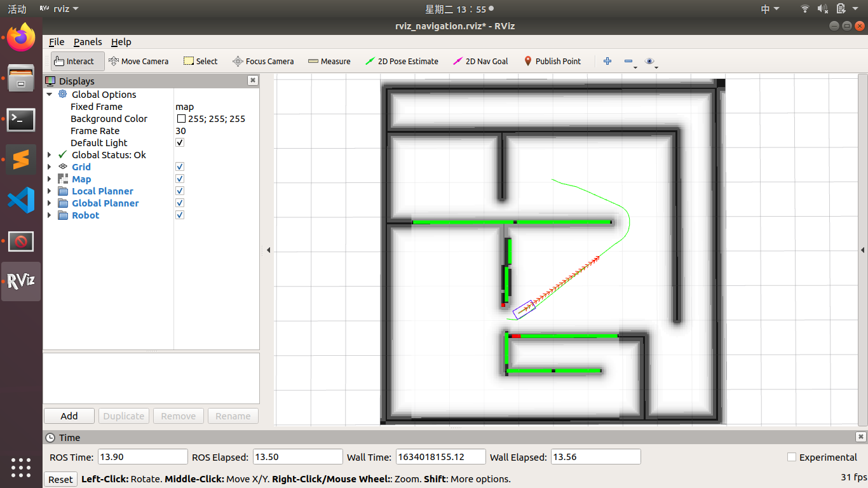Activate the Move Camera tool
The image size is (868, 488).
(139, 61)
